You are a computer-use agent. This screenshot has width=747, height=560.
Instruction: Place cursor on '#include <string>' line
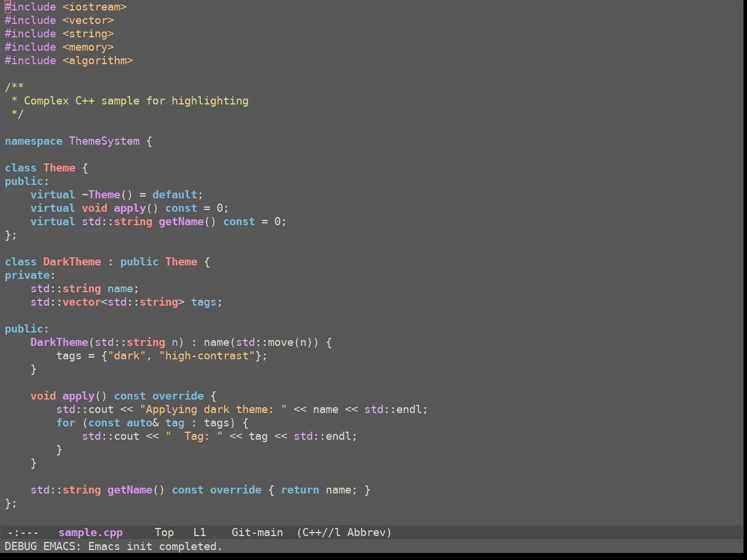60,34
